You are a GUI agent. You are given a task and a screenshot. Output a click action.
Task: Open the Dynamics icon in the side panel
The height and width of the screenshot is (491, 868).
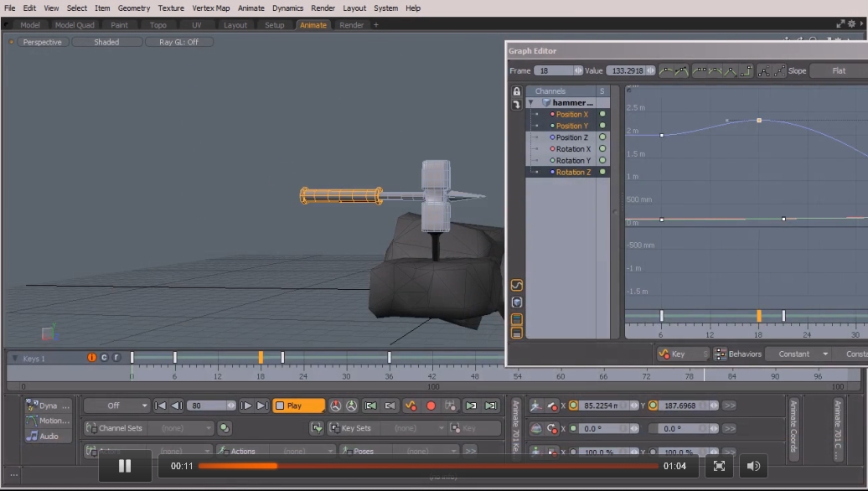(x=32, y=406)
